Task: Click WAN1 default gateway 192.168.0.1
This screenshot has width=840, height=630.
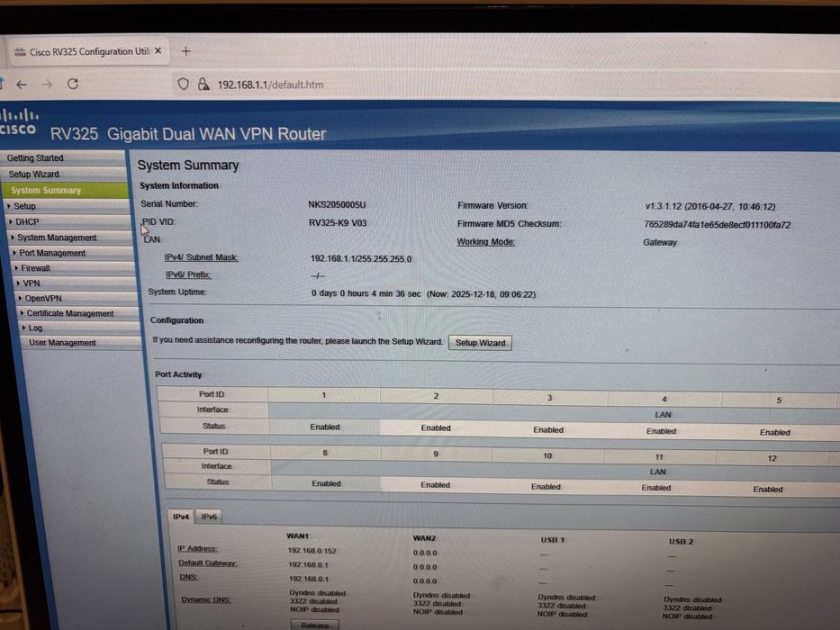Action: tap(309, 564)
